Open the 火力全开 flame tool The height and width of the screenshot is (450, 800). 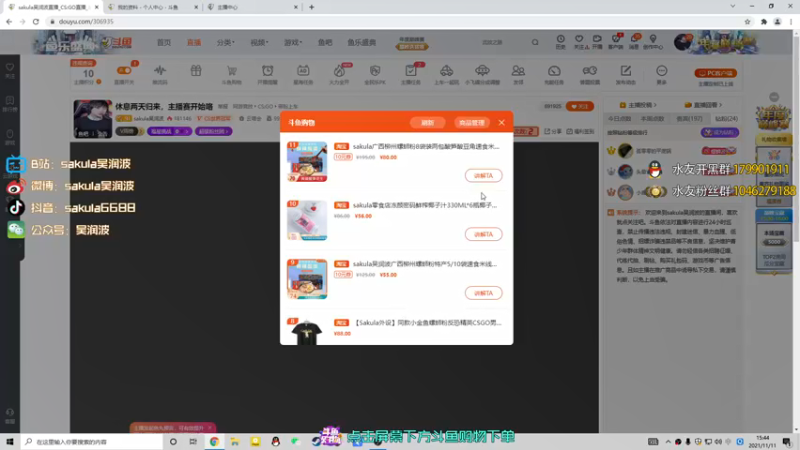click(x=339, y=73)
